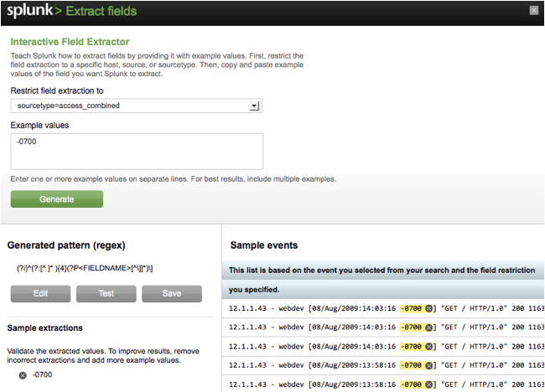Viewport: 545px width, 392px height.
Task: Click the Test button for the regex
Action: (x=106, y=294)
